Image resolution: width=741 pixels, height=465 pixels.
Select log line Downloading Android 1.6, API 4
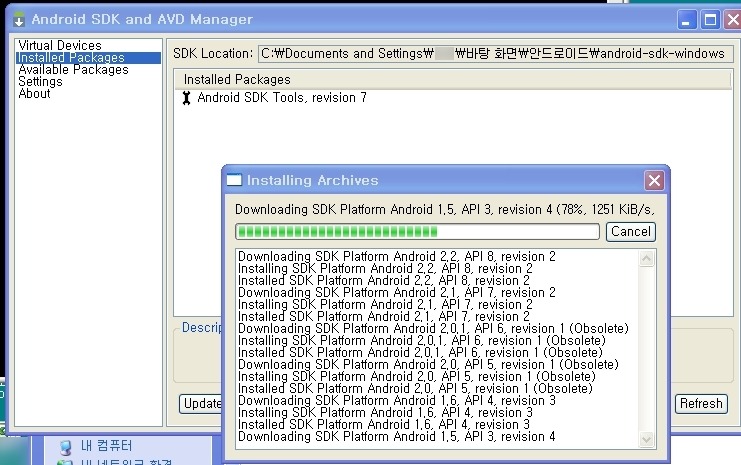tap(396, 401)
